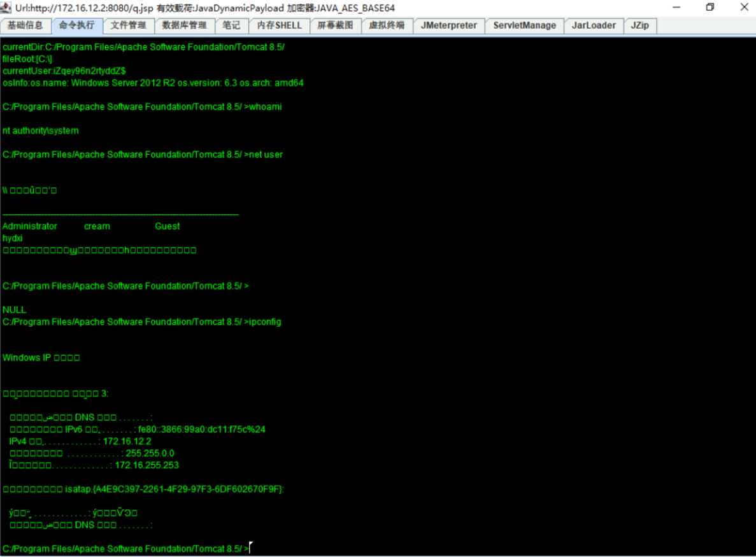Screen dimensions: 756x557
Task: Click the isatap adapter line
Action: [143, 489]
